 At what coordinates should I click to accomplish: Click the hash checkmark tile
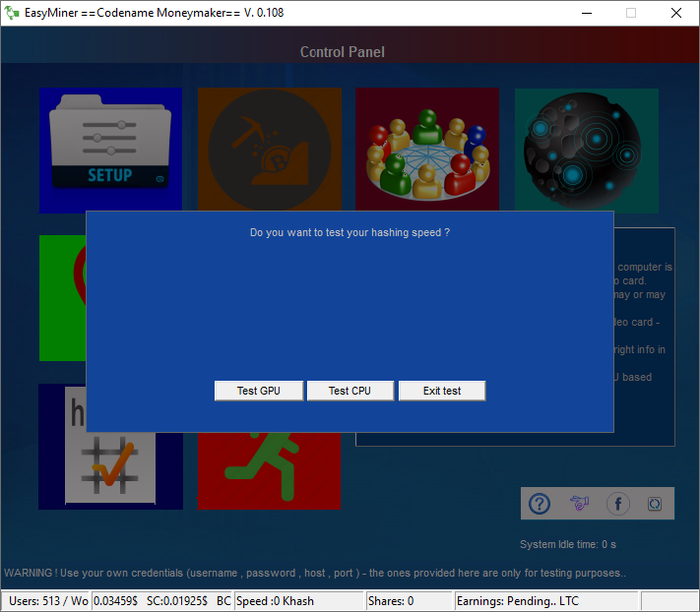point(110,470)
